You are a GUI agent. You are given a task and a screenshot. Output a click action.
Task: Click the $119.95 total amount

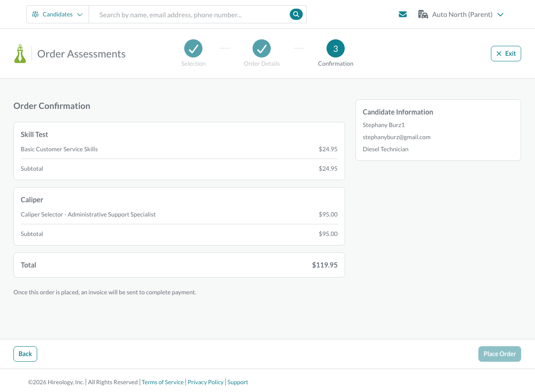point(325,265)
